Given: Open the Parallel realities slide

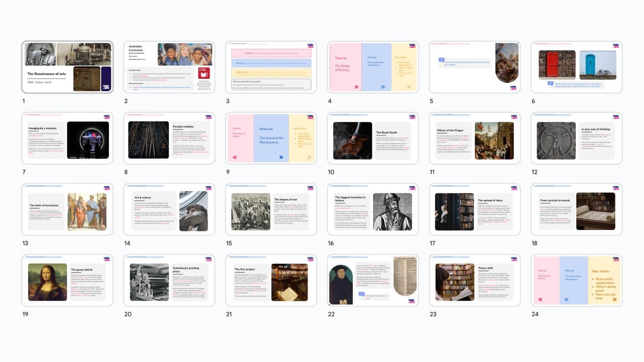Looking at the screenshot, I should (x=169, y=138).
